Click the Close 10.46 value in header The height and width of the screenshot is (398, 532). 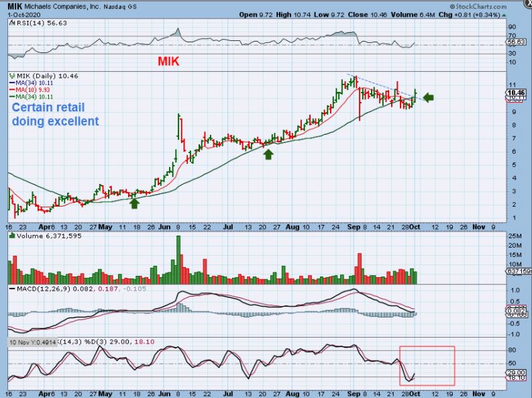tap(368, 15)
